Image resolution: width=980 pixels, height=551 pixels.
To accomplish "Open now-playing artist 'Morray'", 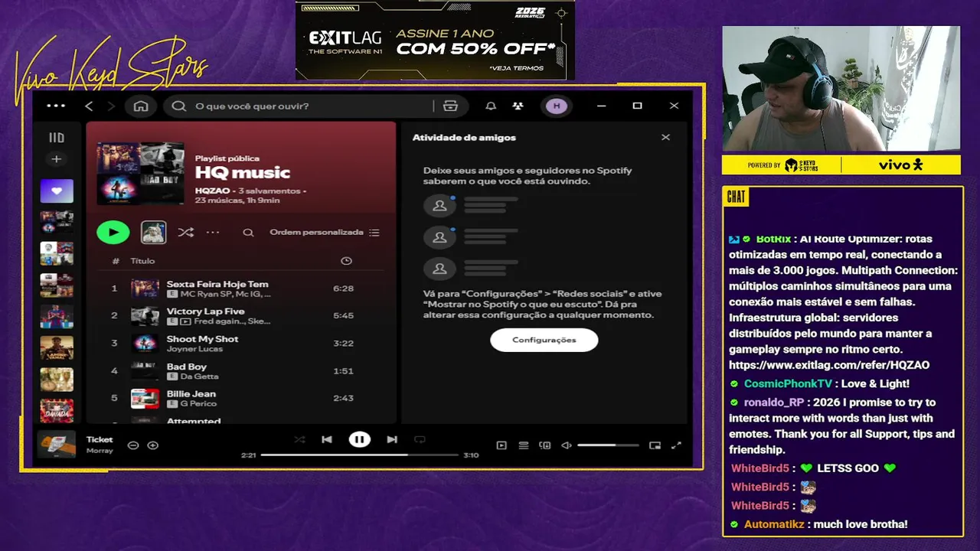I will [x=100, y=451].
